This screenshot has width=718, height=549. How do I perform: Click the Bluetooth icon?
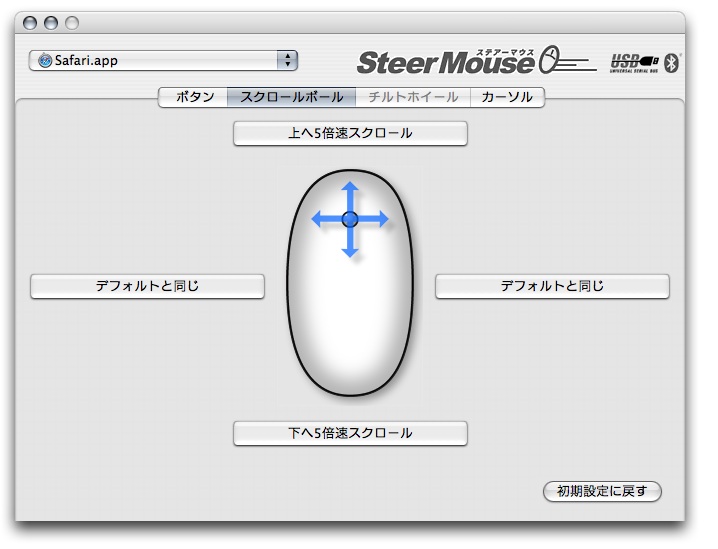[x=672, y=63]
